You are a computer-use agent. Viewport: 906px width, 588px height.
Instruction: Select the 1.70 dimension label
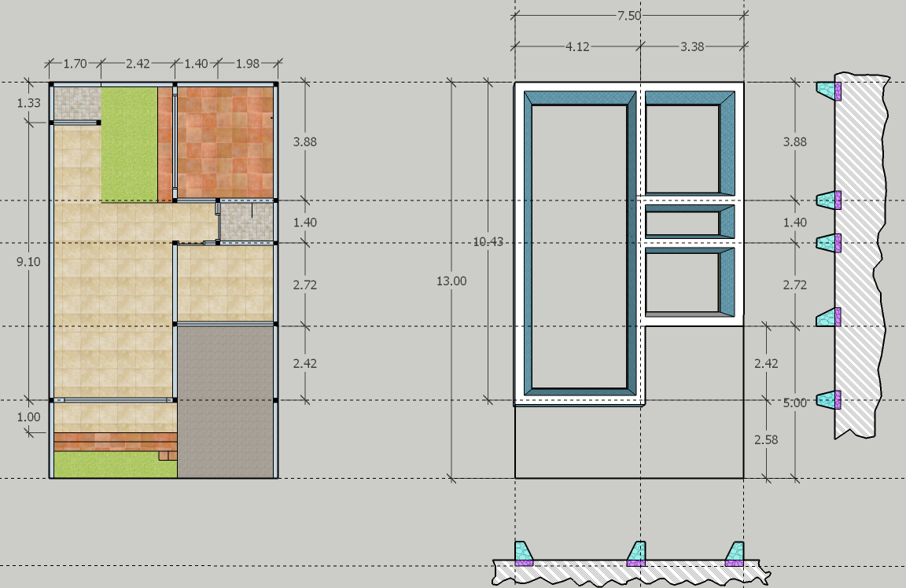click(75, 64)
